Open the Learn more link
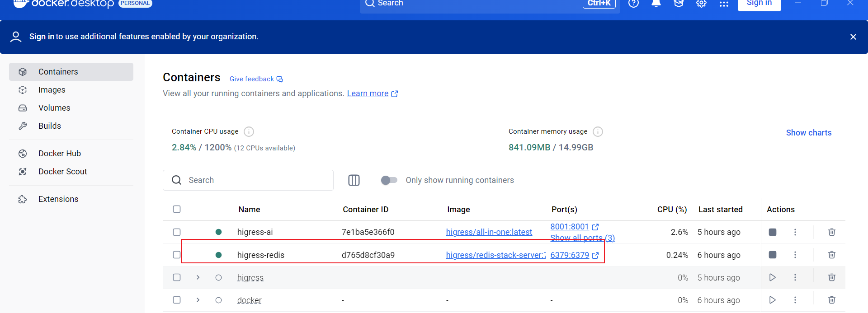The height and width of the screenshot is (313, 868). [x=372, y=93]
